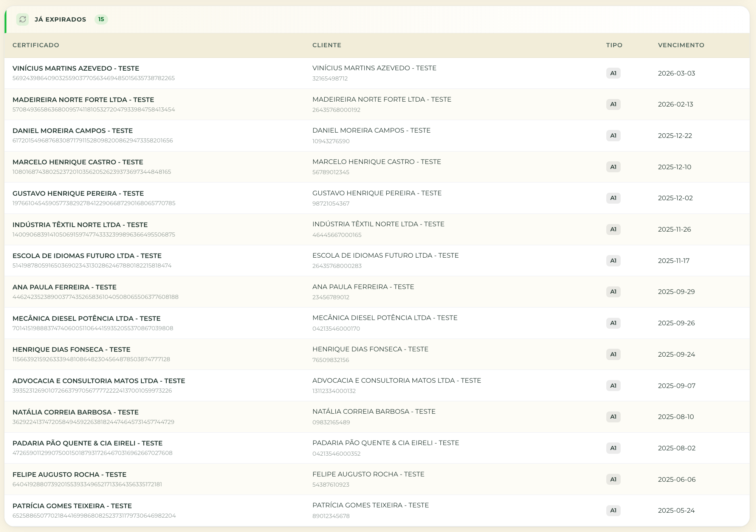The image size is (756, 532).
Task: Click client document number 32165498712
Action: [330, 79]
